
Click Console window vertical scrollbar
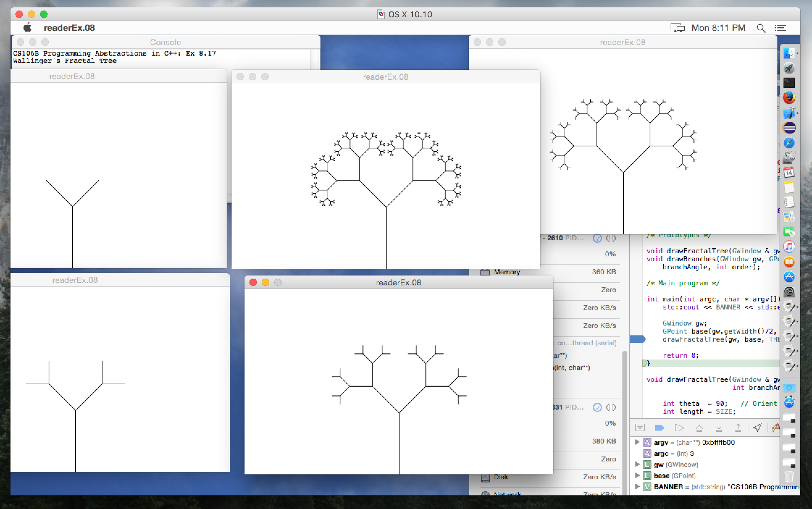[315, 59]
